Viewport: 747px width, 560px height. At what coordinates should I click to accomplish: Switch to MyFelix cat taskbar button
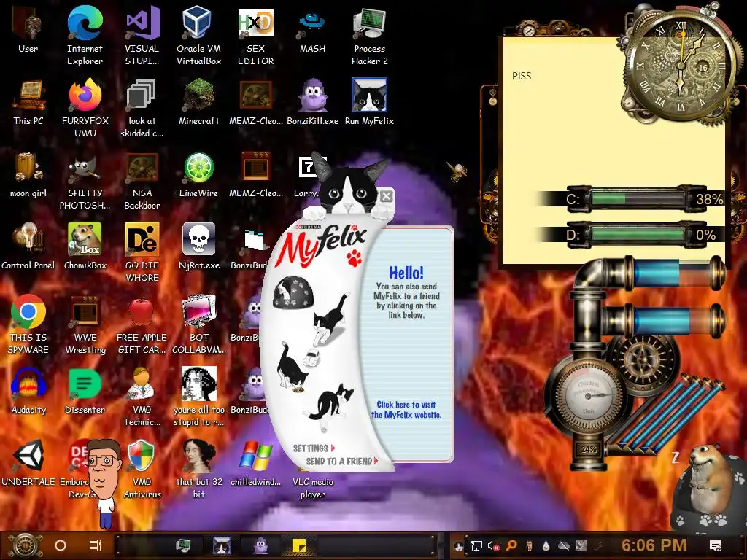[x=221, y=545]
